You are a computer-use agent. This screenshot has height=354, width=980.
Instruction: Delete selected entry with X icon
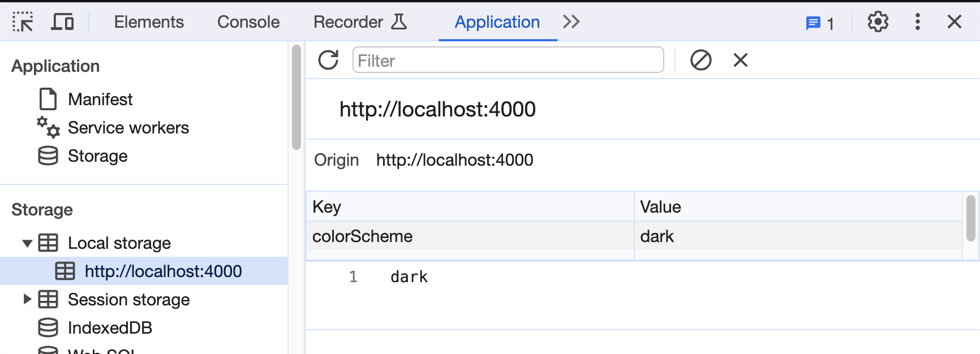pos(740,60)
